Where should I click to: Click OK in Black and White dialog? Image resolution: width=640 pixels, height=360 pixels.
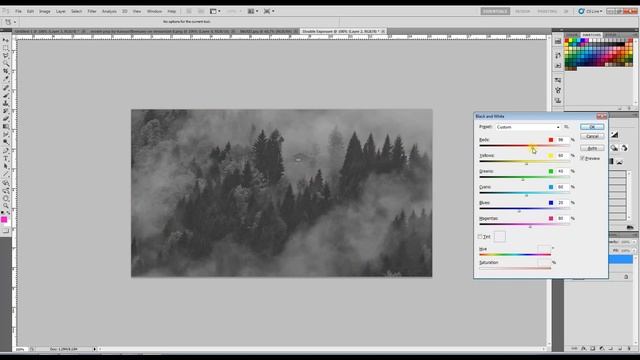pyautogui.click(x=592, y=127)
